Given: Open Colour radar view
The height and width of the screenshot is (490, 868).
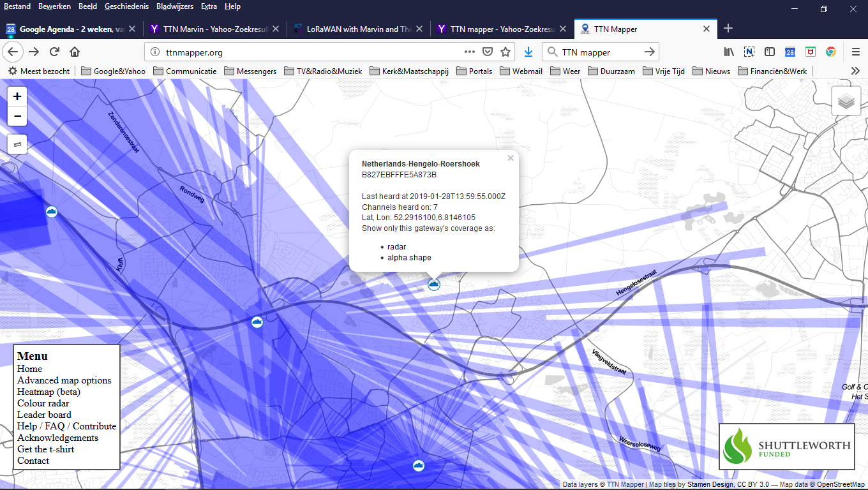Looking at the screenshot, I should [43, 403].
